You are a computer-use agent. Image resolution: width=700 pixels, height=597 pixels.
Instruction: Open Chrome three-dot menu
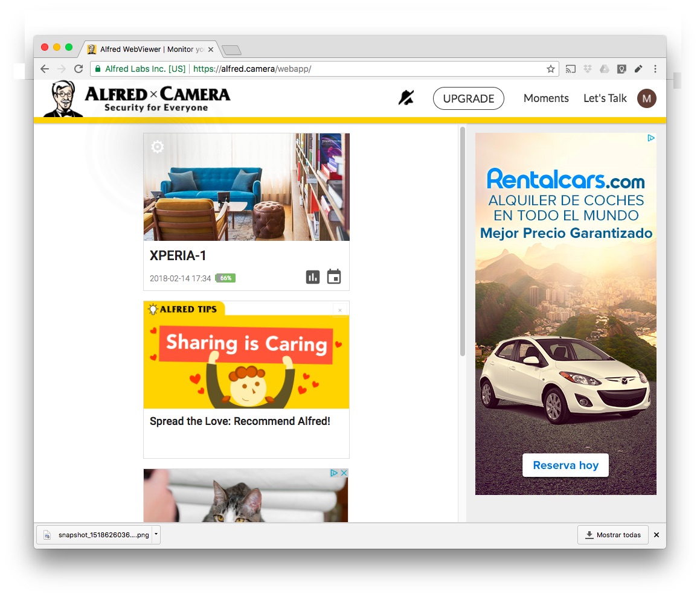click(x=655, y=69)
